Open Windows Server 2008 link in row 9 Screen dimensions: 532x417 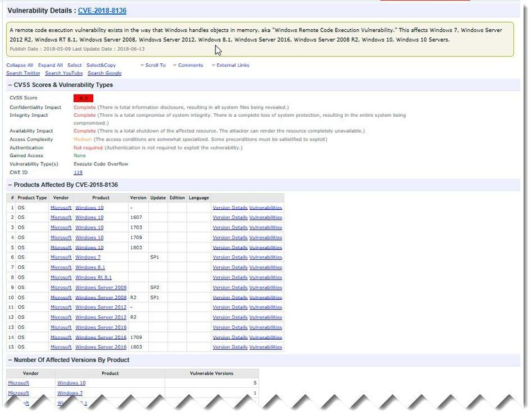coord(101,288)
